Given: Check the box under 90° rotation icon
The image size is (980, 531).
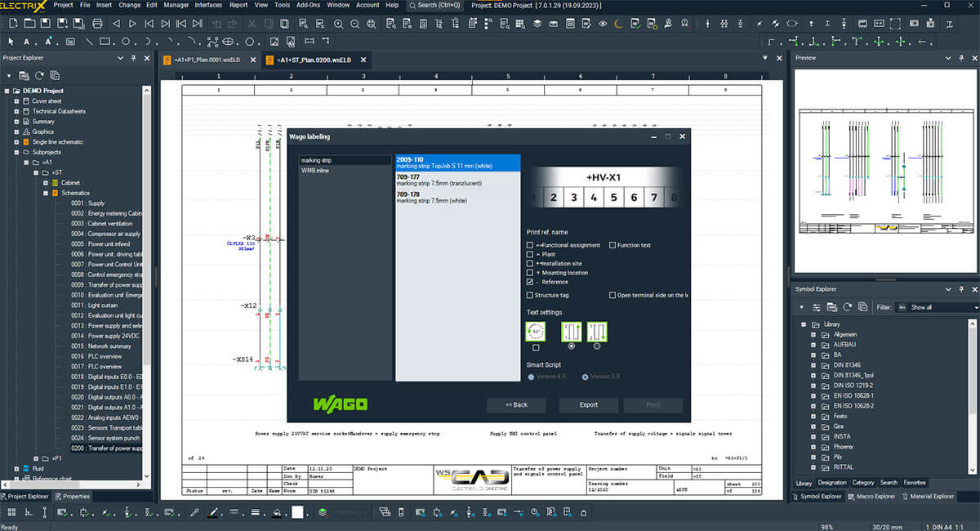Looking at the screenshot, I should 536,347.
